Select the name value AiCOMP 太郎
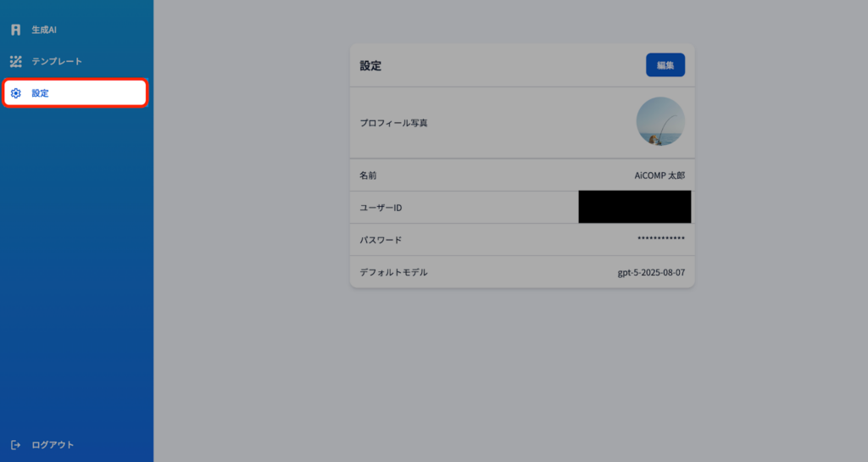 659,175
